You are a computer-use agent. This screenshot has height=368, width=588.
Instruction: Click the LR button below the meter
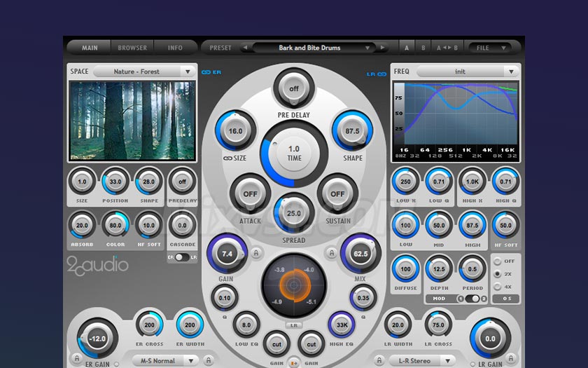(x=294, y=325)
